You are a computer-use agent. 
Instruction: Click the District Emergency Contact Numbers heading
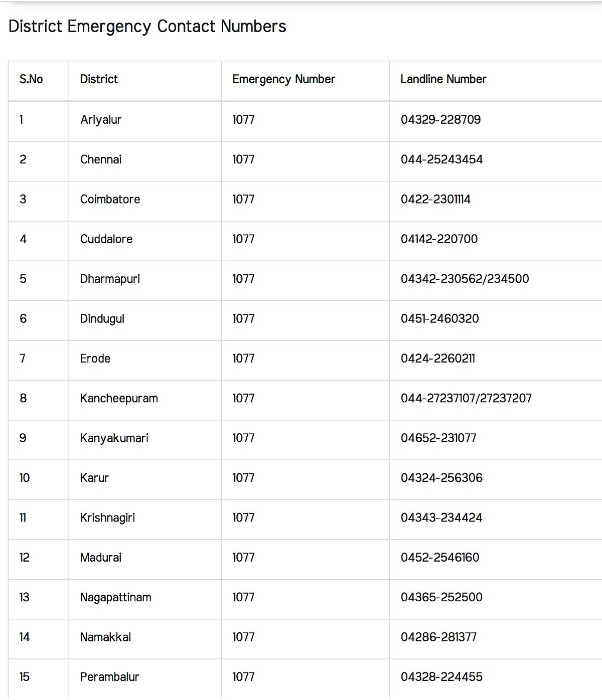point(147,26)
